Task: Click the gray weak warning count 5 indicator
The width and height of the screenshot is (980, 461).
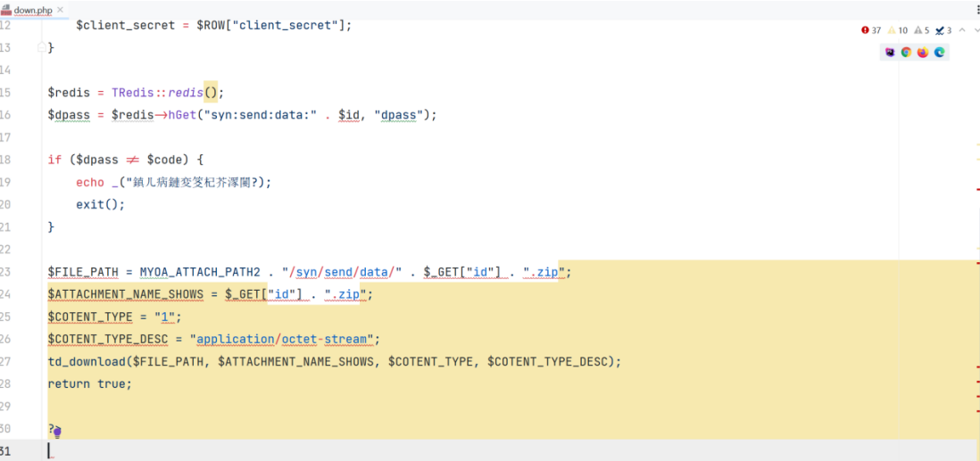Action: pyautogui.click(x=922, y=30)
